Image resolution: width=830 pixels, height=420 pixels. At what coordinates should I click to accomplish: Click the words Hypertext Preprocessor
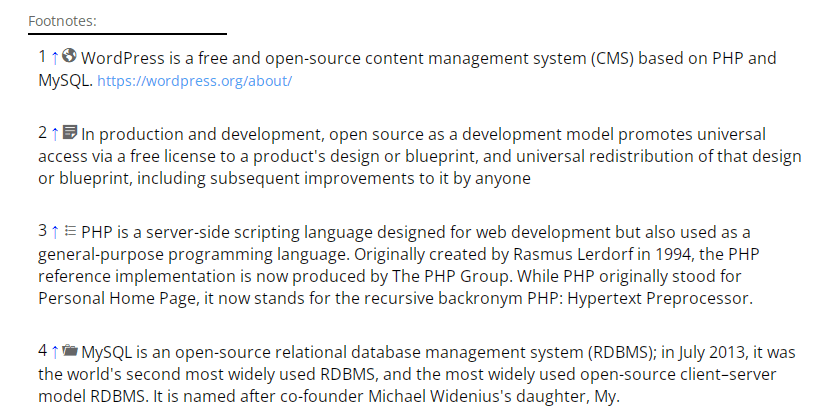[660, 299]
